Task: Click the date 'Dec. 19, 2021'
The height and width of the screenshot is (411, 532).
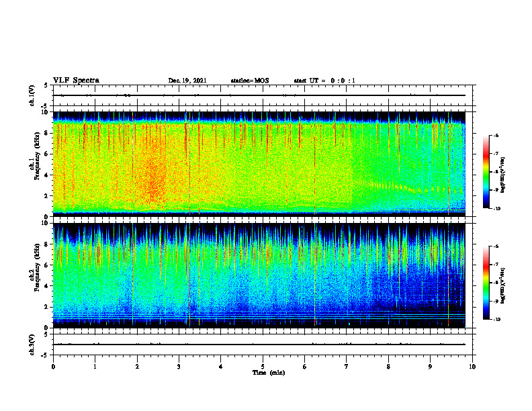Action: tap(187, 81)
